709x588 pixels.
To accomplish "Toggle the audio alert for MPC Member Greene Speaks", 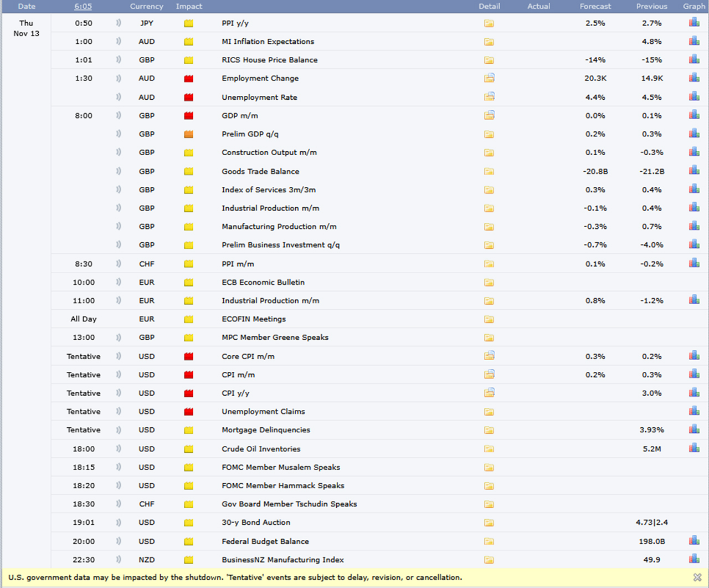I will (118, 337).
